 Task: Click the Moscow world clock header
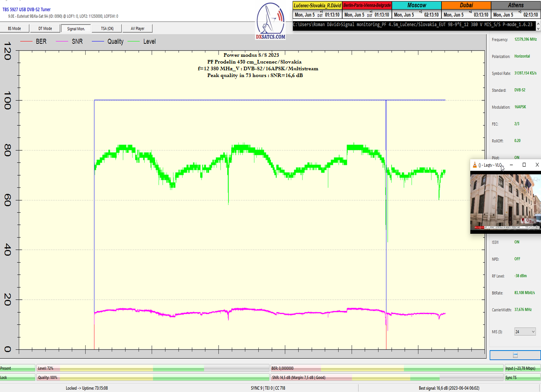[417, 5]
